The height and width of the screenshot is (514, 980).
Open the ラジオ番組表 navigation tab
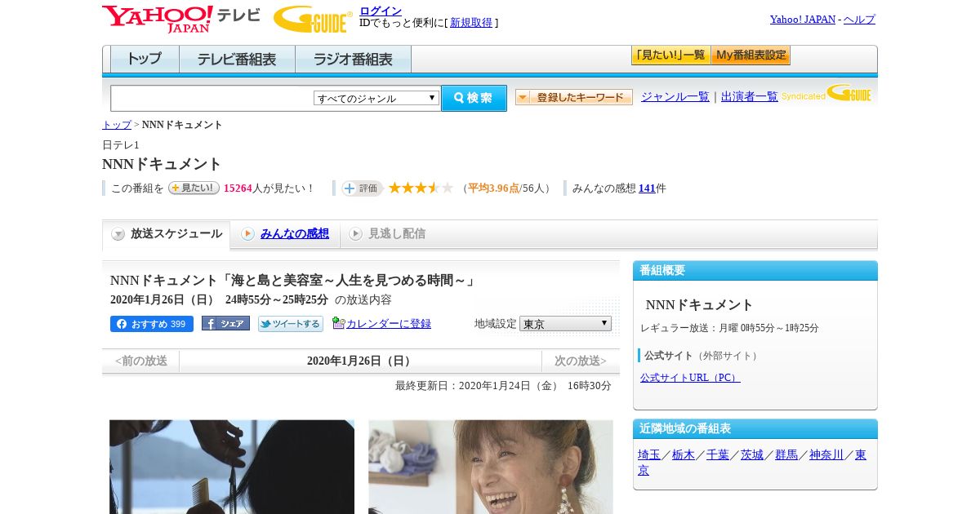pos(353,60)
